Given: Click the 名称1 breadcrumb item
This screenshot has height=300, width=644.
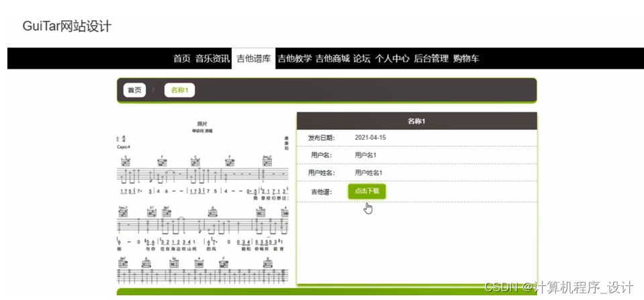Looking at the screenshot, I should (x=179, y=90).
